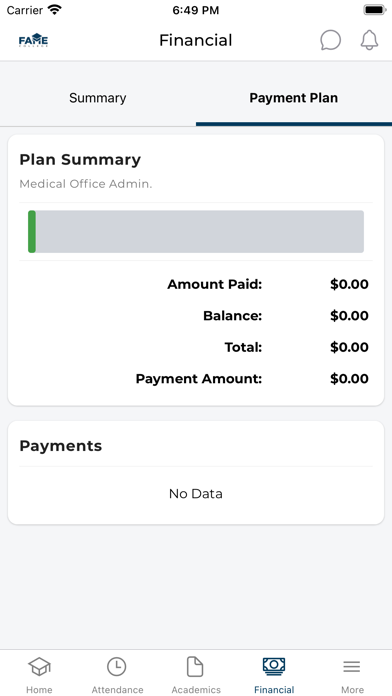Screen dimensions: 392x696
Task: Open the More hamburger menu icon
Action: pos(352,667)
